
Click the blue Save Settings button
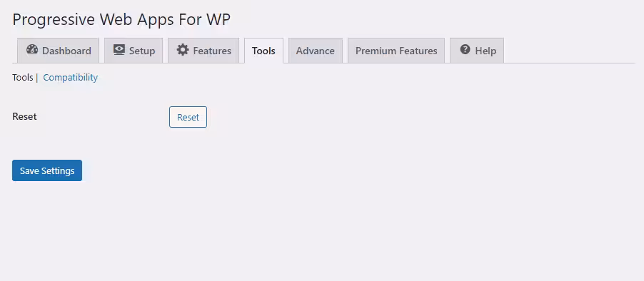pos(47,170)
